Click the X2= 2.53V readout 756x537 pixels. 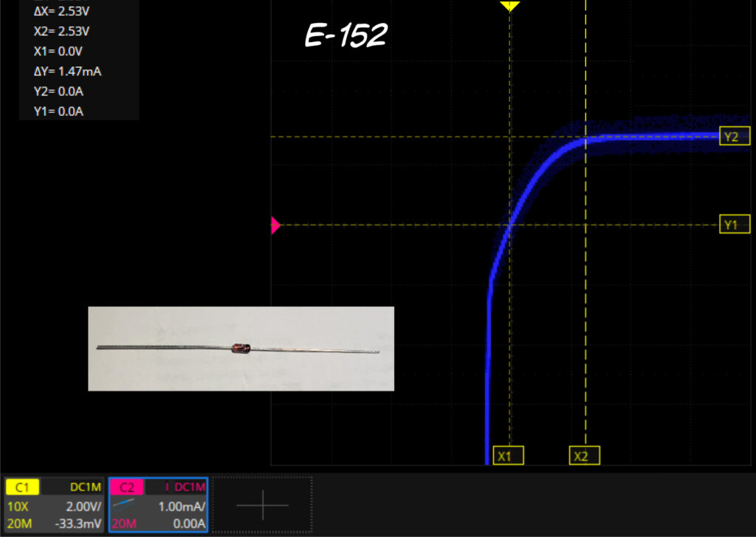click(61, 31)
